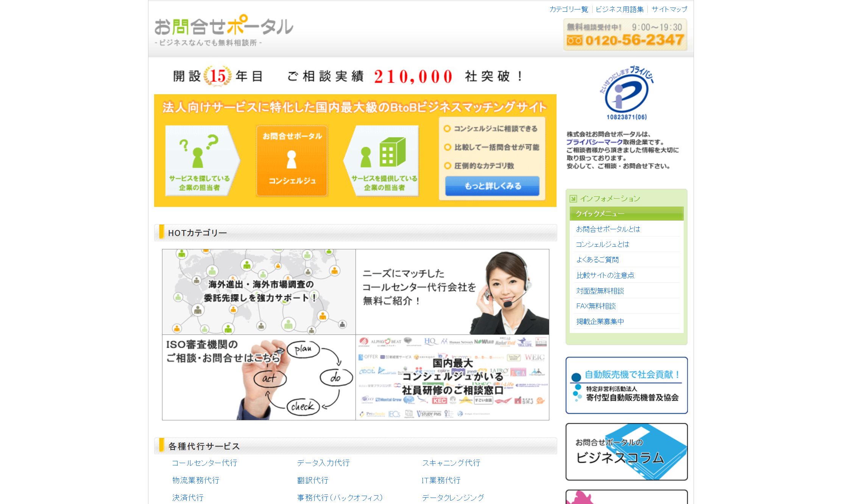The image size is (842, 504).
Task: Click the 各種代行サービス section heading
Action: coord(204,446)
